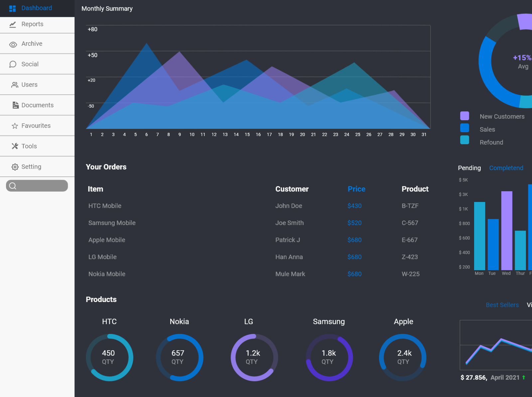Open the Reports menu item

pyautogui.click(x=37, y=25)
